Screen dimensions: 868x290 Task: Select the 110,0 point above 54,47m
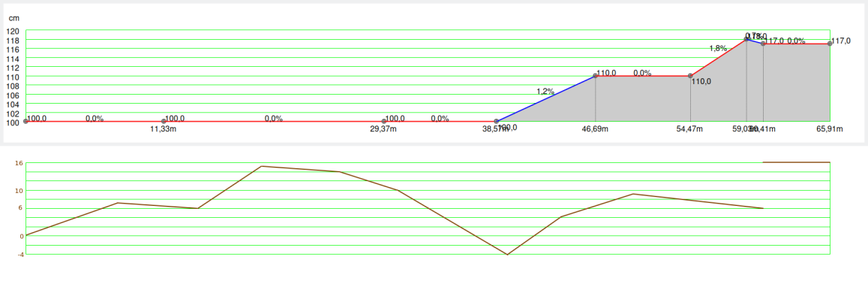[x=690, y=75]
